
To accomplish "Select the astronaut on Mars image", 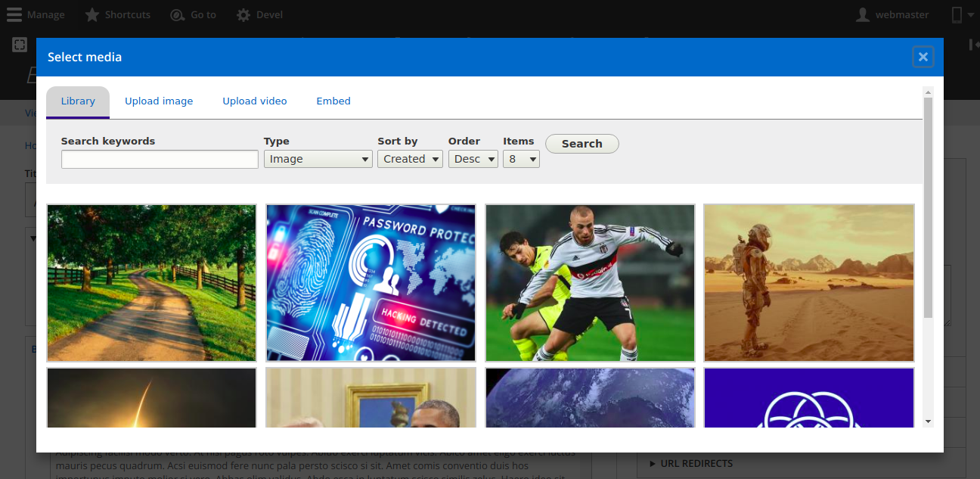I will (809, 282).
